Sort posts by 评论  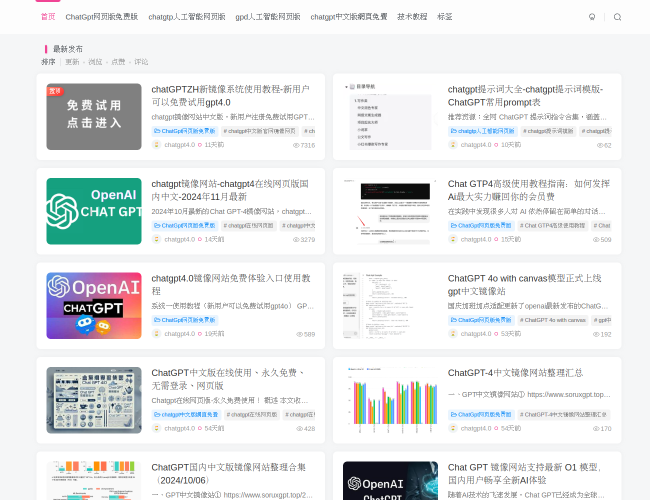point(141,62)
